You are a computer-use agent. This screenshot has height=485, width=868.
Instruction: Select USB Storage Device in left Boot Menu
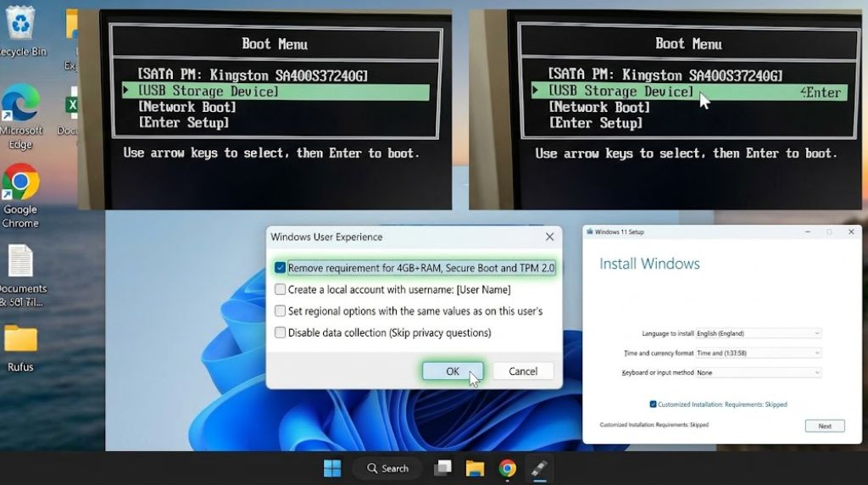[275, 92]
